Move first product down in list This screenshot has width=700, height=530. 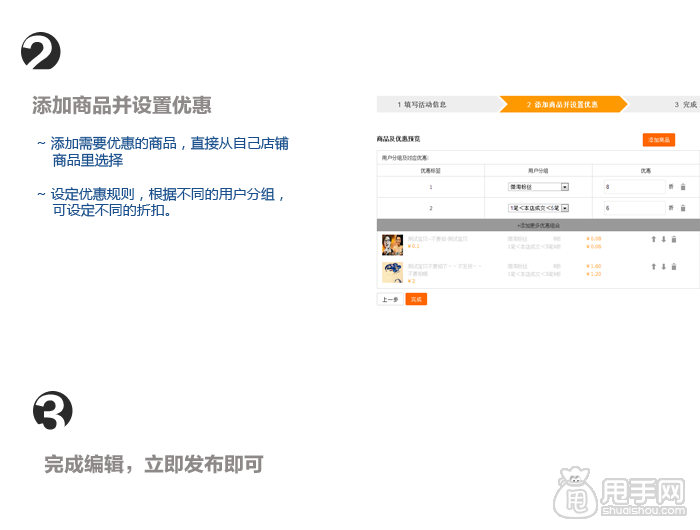[663, 240]
